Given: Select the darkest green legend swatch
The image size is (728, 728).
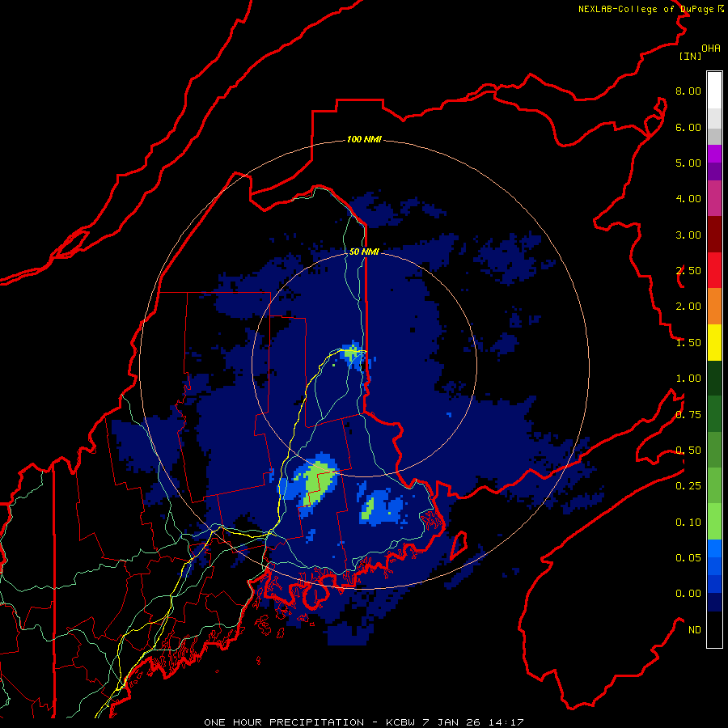Looking at the screenshot, I should click(x=714, y=378).
